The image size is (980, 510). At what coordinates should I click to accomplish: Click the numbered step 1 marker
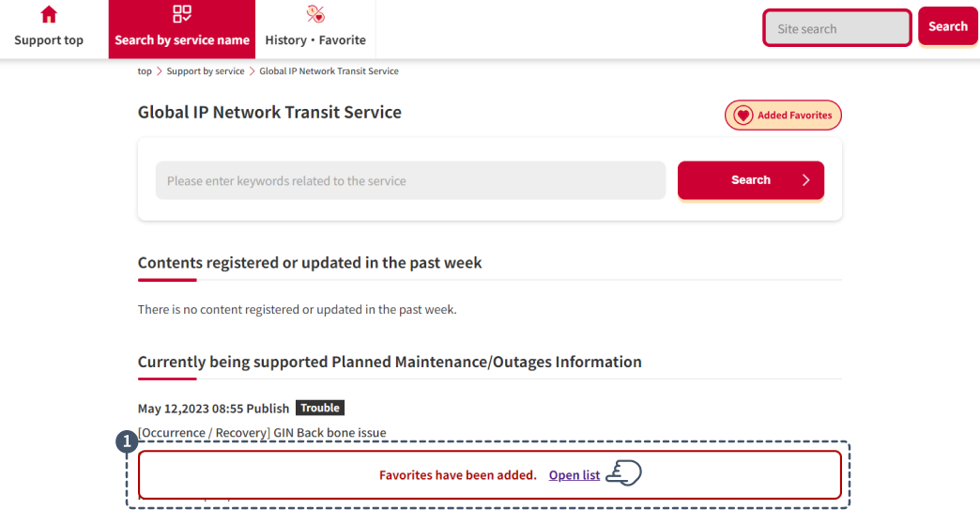[x=125, y=441]
